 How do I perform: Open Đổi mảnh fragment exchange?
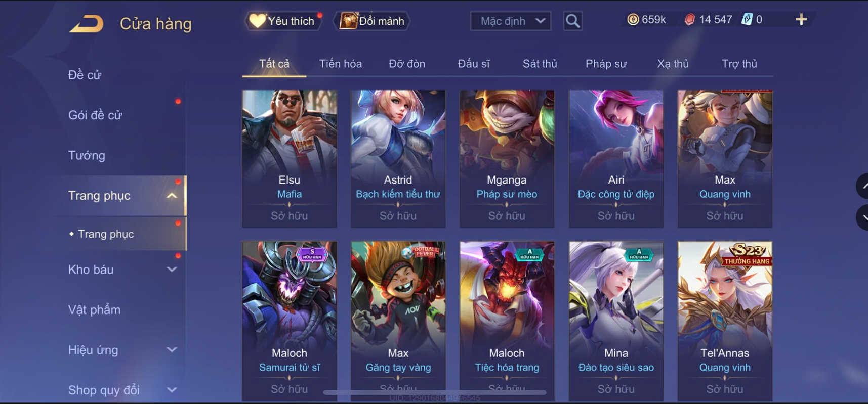click(x=372, y=21)
